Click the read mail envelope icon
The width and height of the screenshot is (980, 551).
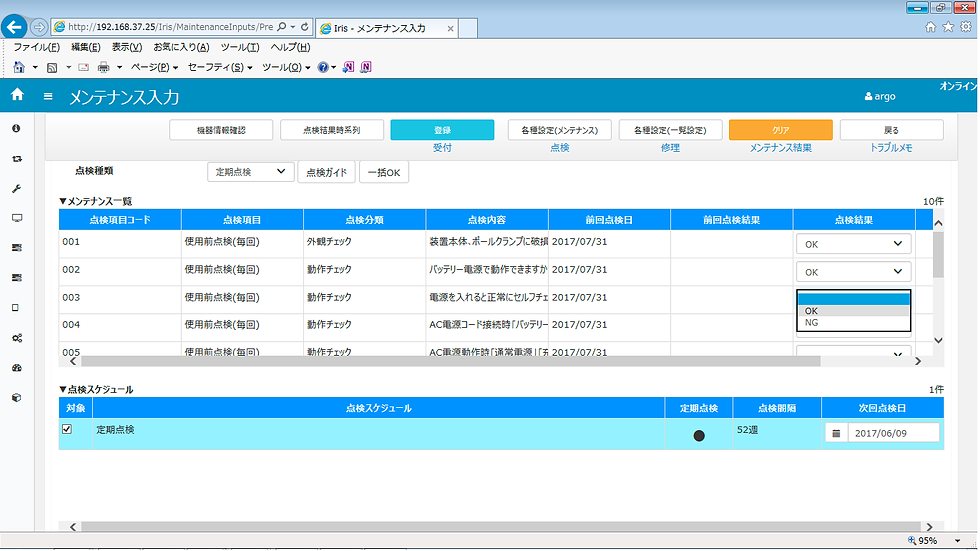(83, 67)
